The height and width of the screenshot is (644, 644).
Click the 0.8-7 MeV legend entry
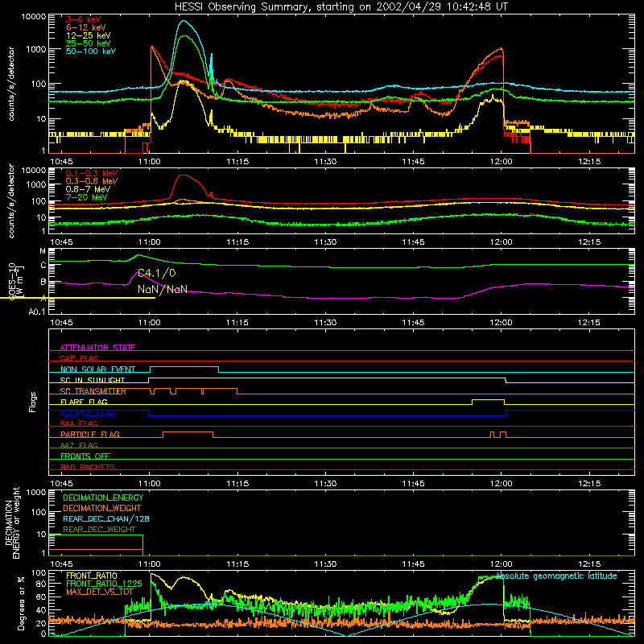(88, 189)
